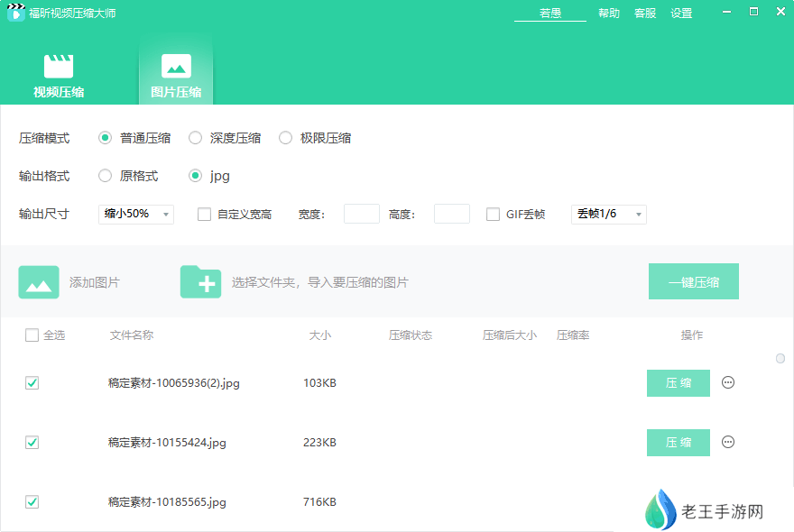Viewport: 794px width, 532px height.
Task: Switch to the 视频压缩 tab
Action: (x=59, y=74)
